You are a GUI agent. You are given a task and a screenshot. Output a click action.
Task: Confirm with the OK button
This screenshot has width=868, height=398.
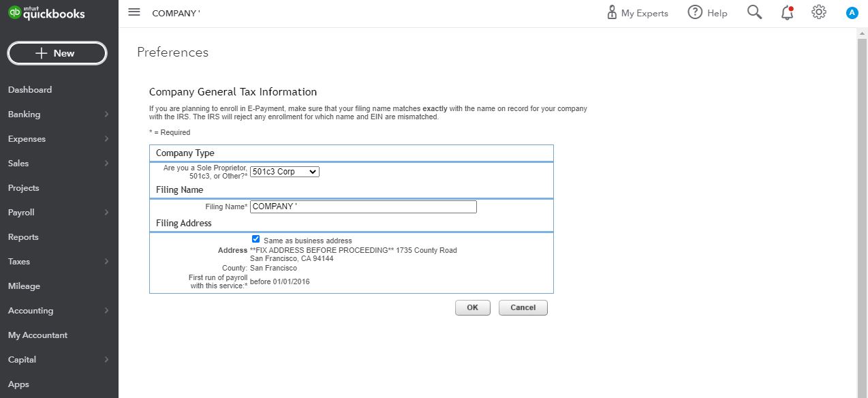click(472, 307)
